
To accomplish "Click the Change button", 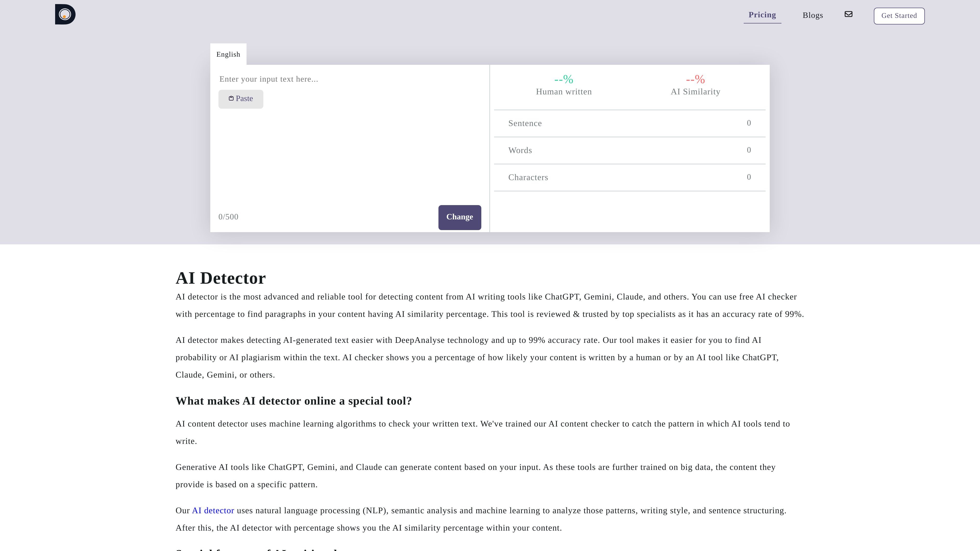I will click(x=460, y=217).
